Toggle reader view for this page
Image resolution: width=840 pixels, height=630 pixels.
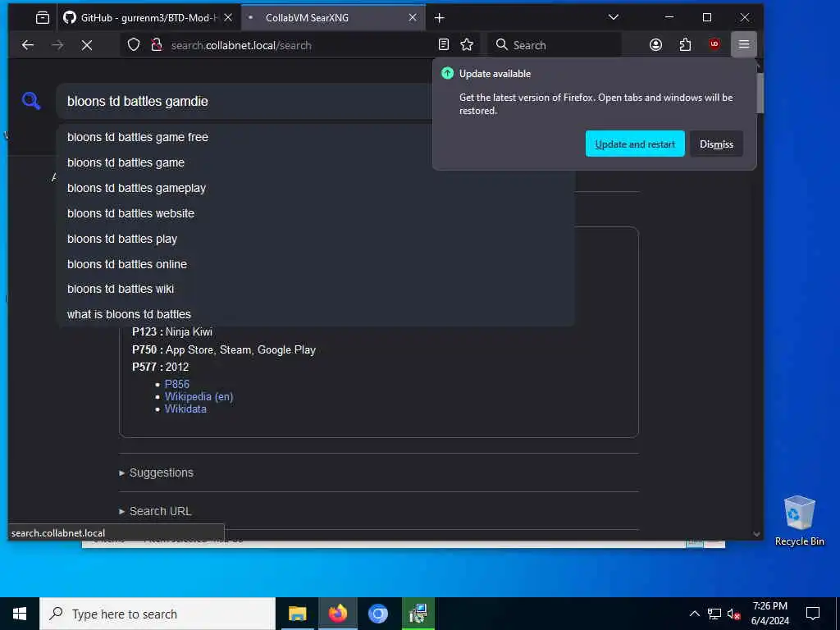tap(444, 44)
